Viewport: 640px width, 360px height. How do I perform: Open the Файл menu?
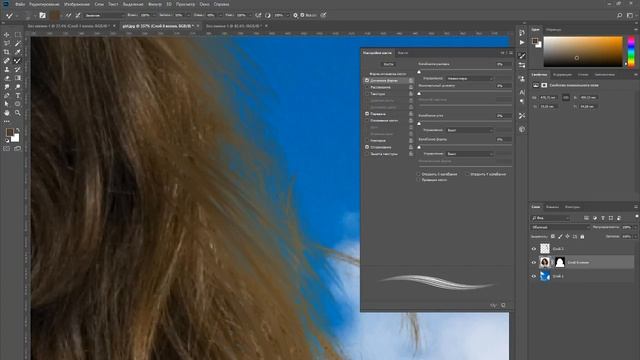(x=20, y=4)
